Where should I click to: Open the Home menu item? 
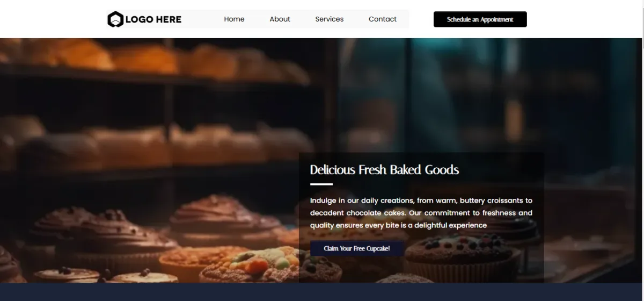tap(234, 19)
